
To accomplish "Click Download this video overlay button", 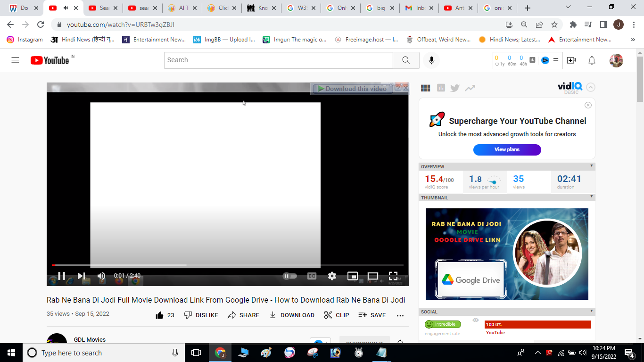I will pos(352,89).
